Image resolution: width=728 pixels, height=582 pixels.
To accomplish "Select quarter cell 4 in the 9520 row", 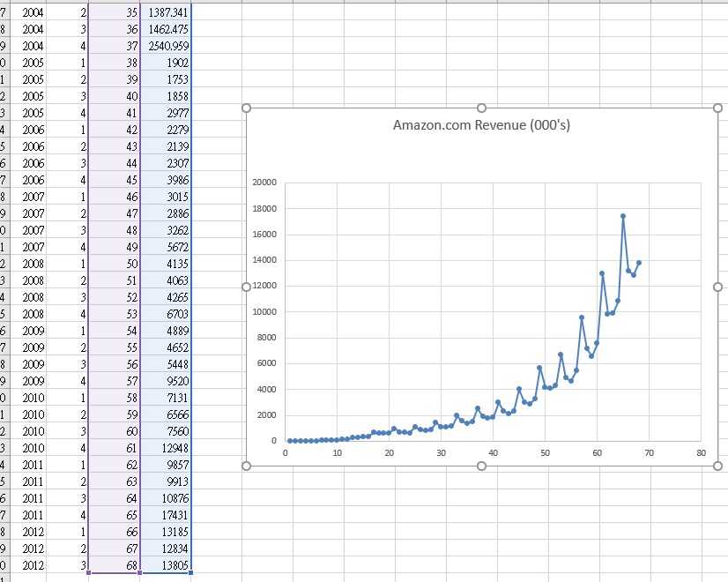I will pyautogui.click(x=67, y=381).
